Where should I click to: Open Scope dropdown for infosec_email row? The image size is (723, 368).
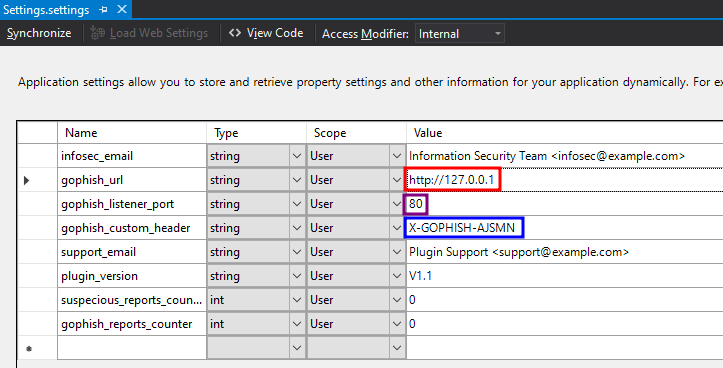click(x=397, y=156)
